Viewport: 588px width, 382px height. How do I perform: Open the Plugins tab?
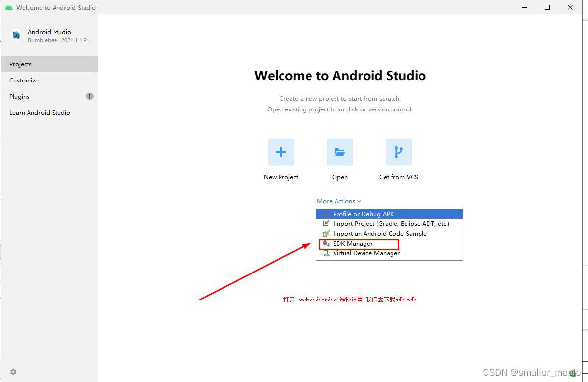[50, 96]
